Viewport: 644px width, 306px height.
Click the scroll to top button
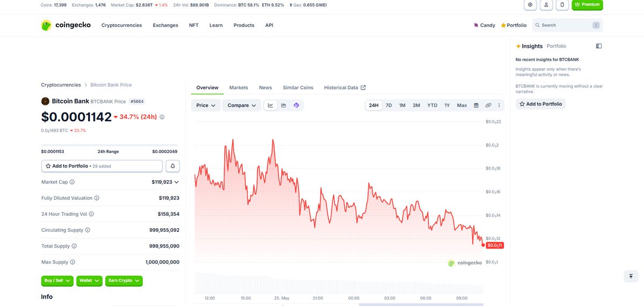pyautogui.click(x=631, y=276)
